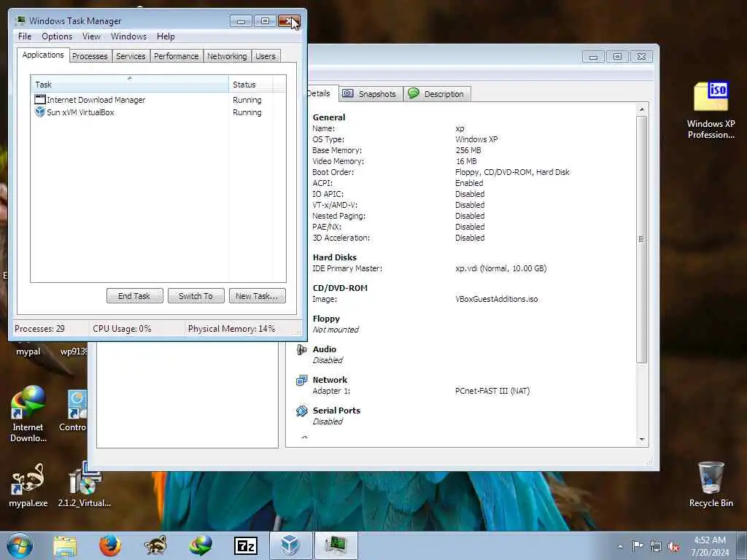Click the scroll up arrow in VirtualBox details

[x=642, y=109]
